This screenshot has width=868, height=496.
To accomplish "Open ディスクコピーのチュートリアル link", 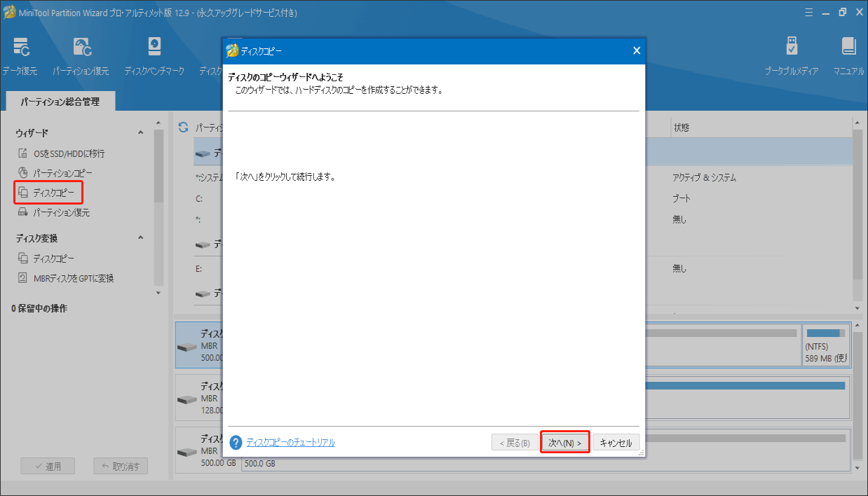I will (290, 442).
